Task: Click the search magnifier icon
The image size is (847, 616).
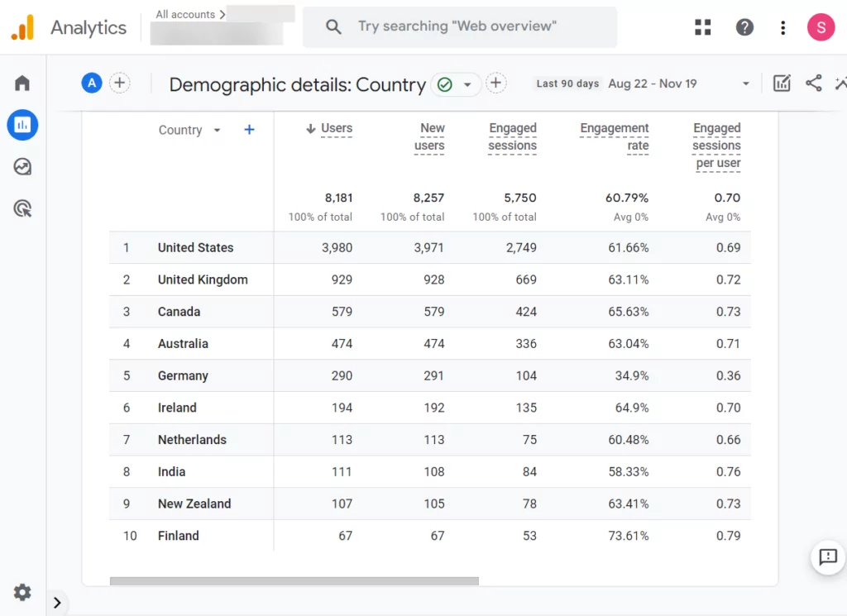Action: (333, 27)
